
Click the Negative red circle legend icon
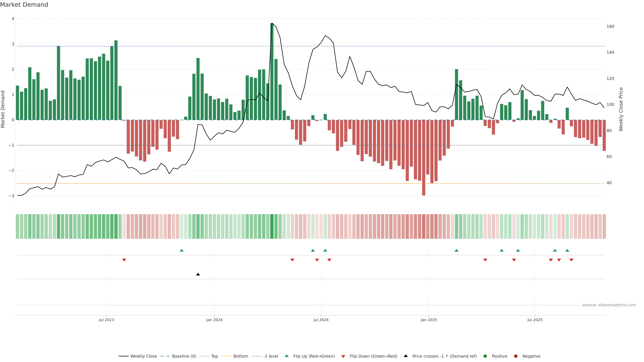pyautogui.click(x=516, y=356)
